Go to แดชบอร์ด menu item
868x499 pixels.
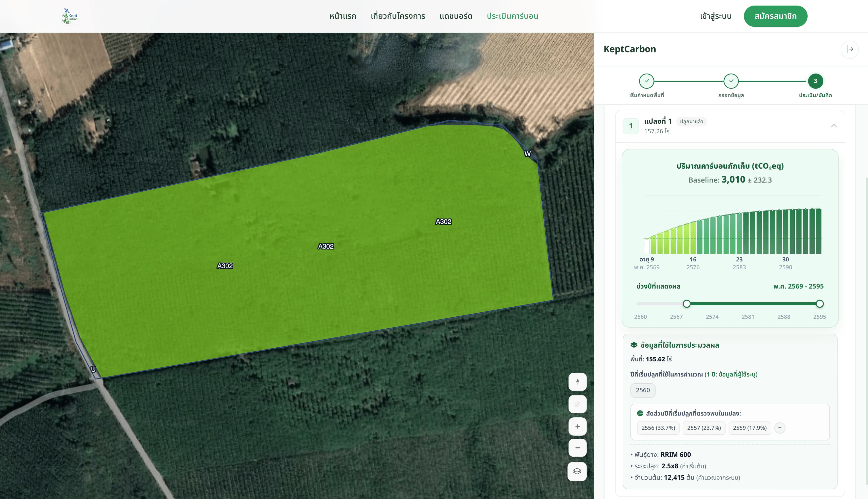(x=456, y=16)
